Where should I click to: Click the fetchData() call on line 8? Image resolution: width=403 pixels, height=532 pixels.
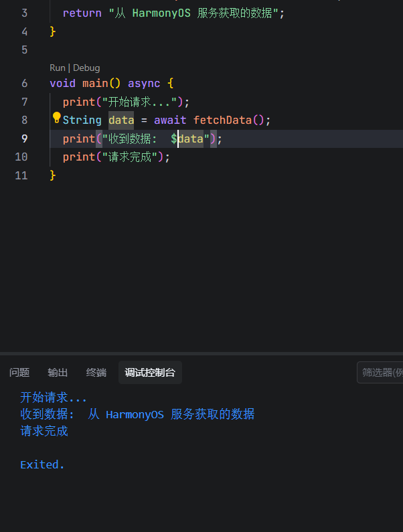(228, 120)
